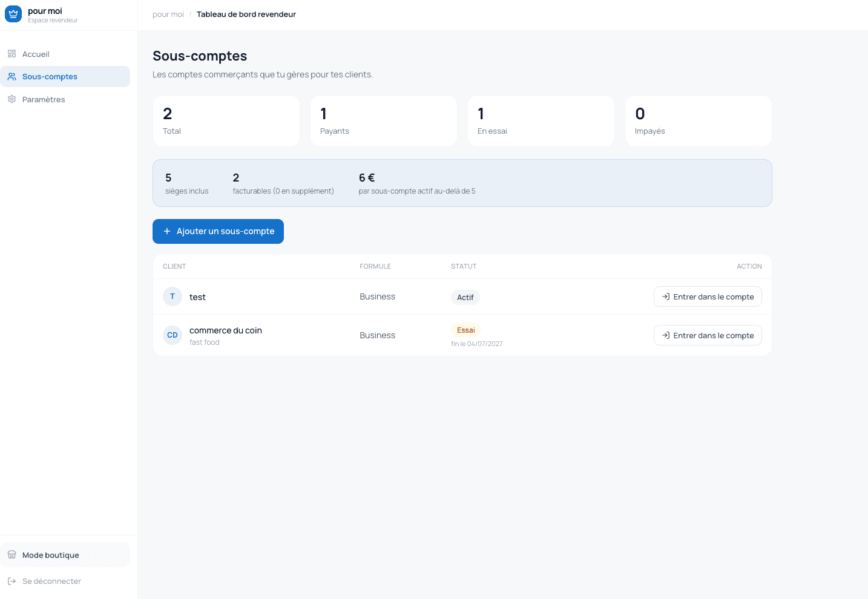
Task: Click the fast food subtitle
Action: point(205,342)
